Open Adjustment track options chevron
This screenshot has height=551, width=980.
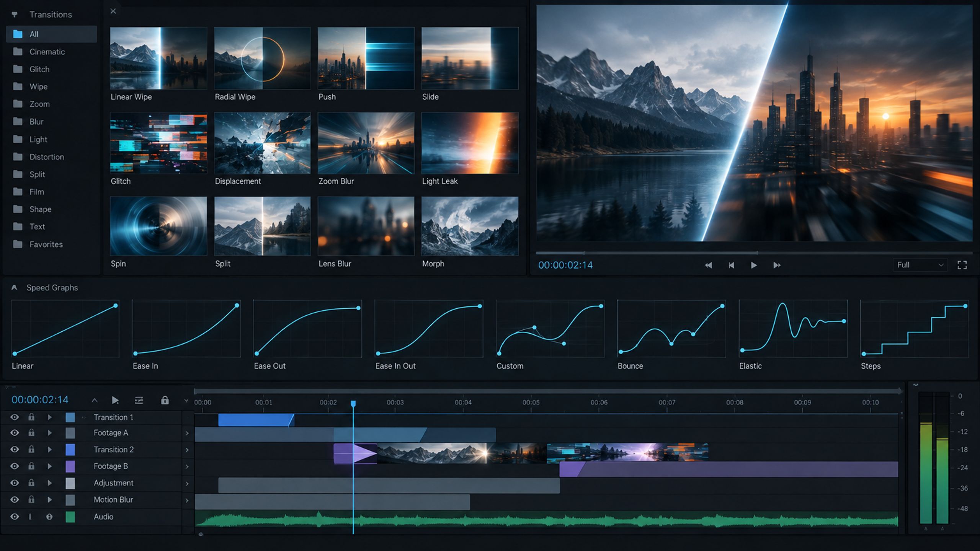[187, 483]
